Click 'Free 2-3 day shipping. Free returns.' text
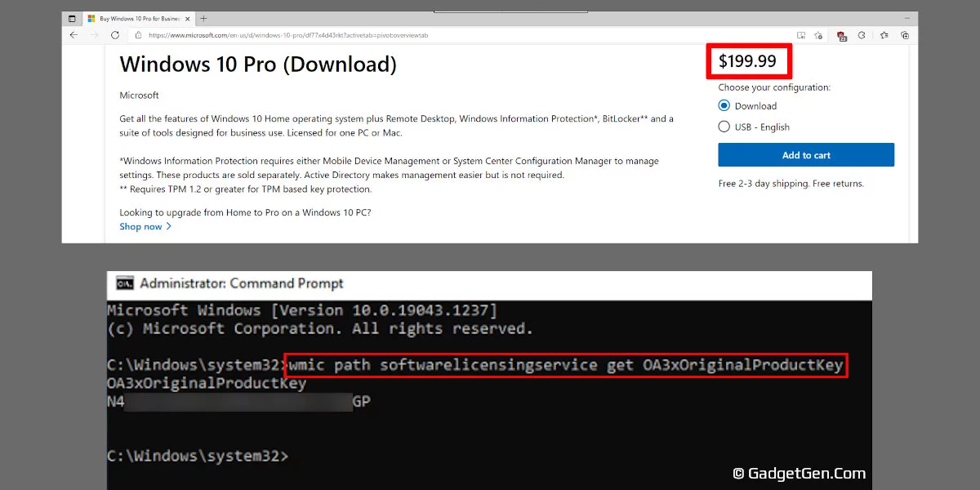The width and height of the screenshot is (980, 490). tap(791, 184)
